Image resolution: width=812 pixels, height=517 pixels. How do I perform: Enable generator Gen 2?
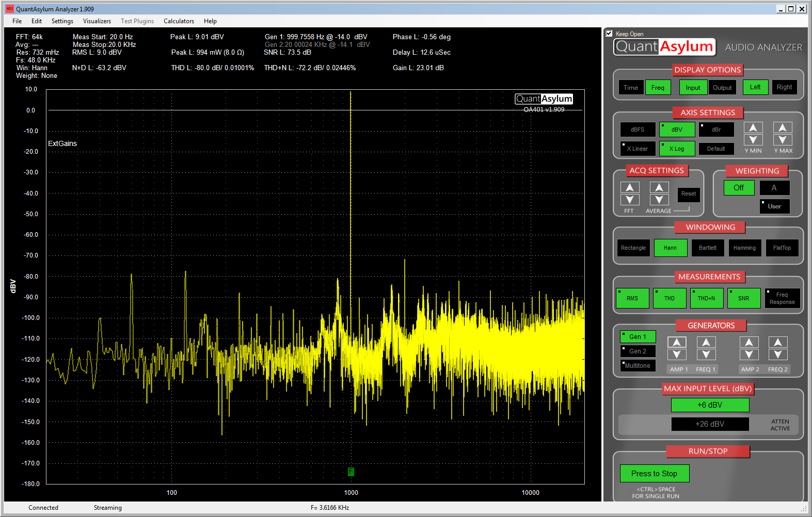click(x=638, y=351)
